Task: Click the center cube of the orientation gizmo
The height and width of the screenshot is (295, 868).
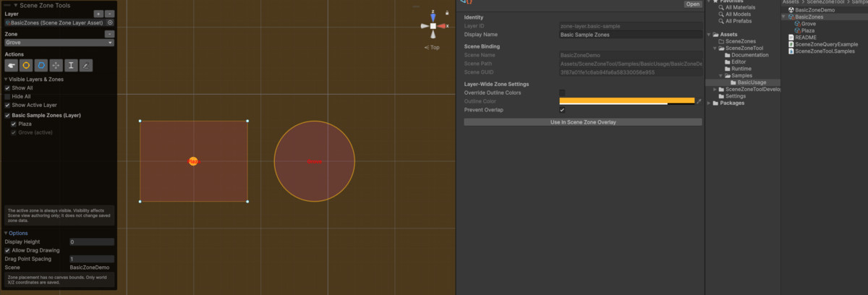Action: coord(433,26)
